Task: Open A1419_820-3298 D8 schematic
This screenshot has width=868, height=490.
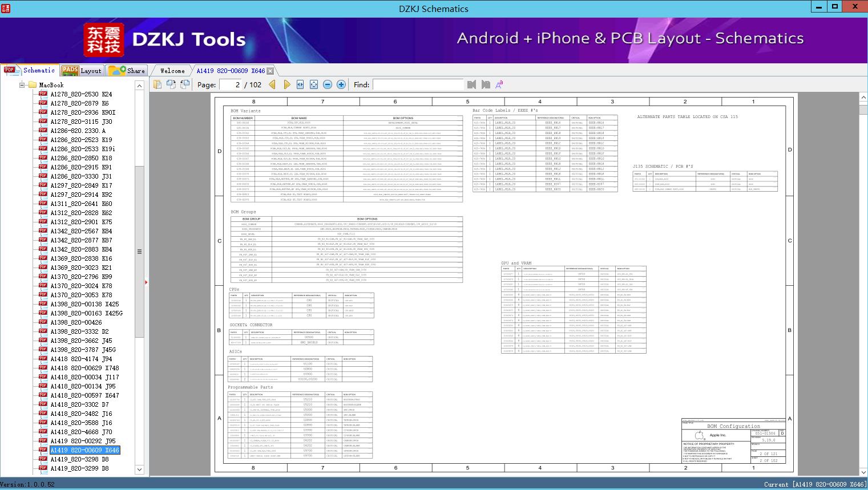Action: point(79,459)
